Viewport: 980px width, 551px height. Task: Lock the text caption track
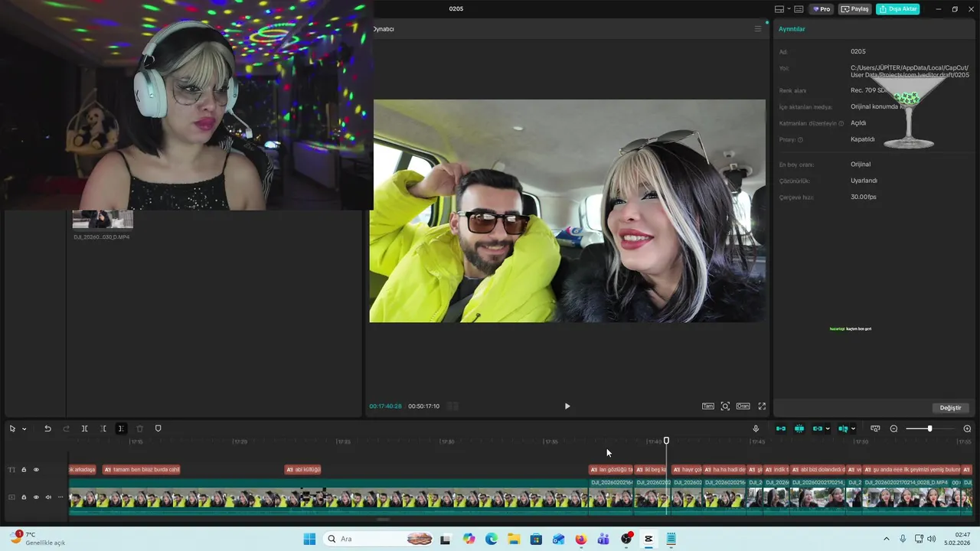24,470
